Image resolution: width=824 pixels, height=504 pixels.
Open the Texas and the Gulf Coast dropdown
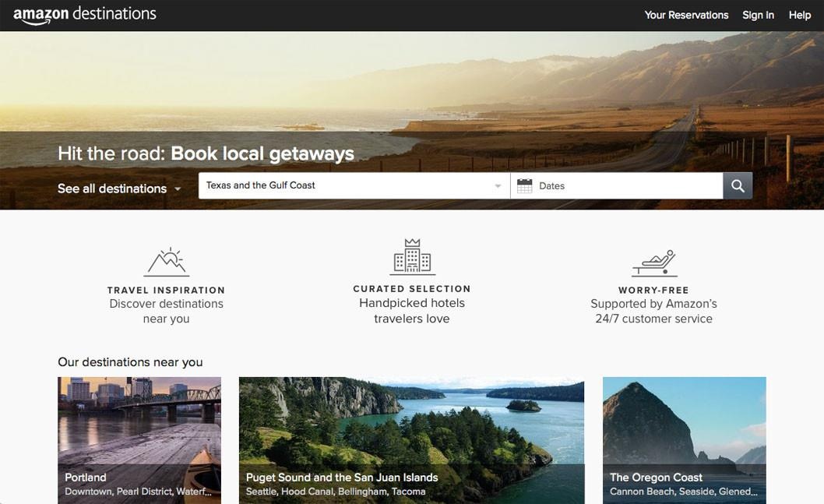pyautogui.click(x=347, y=185)
